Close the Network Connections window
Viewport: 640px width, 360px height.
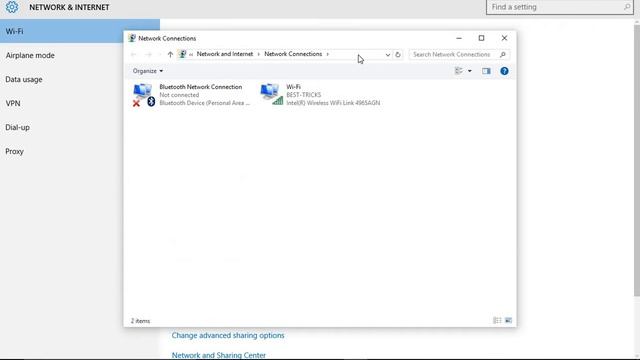(x=504, y=38)
